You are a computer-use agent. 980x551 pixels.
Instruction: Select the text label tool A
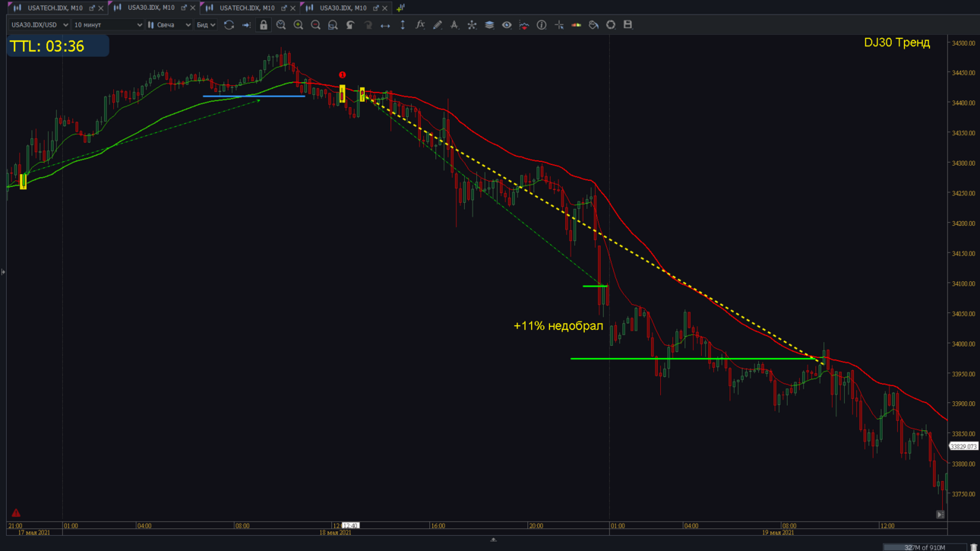[x=454, y=25]
